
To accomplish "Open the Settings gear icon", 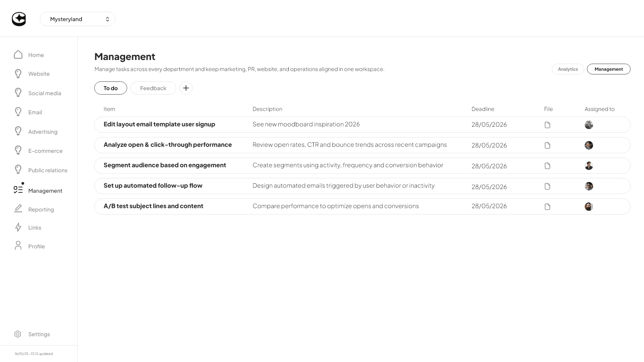I will click(x=18, y=334).
